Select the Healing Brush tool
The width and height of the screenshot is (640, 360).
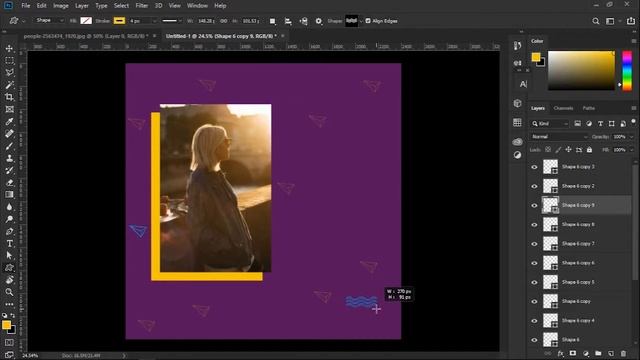point(9,134)
